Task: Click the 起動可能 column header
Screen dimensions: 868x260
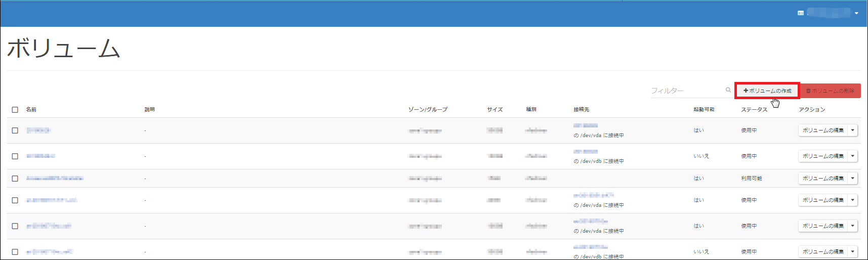Action: [x=704, y=110]
